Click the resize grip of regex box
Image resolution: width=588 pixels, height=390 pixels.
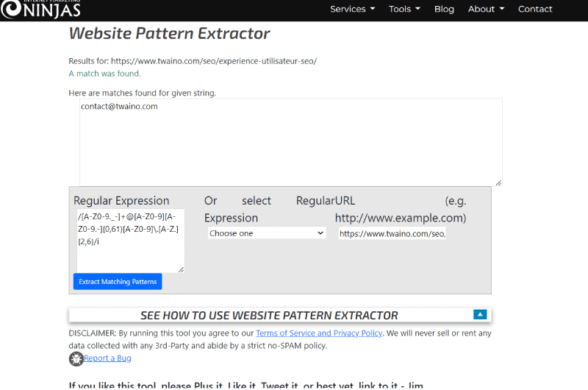point(181,269)
